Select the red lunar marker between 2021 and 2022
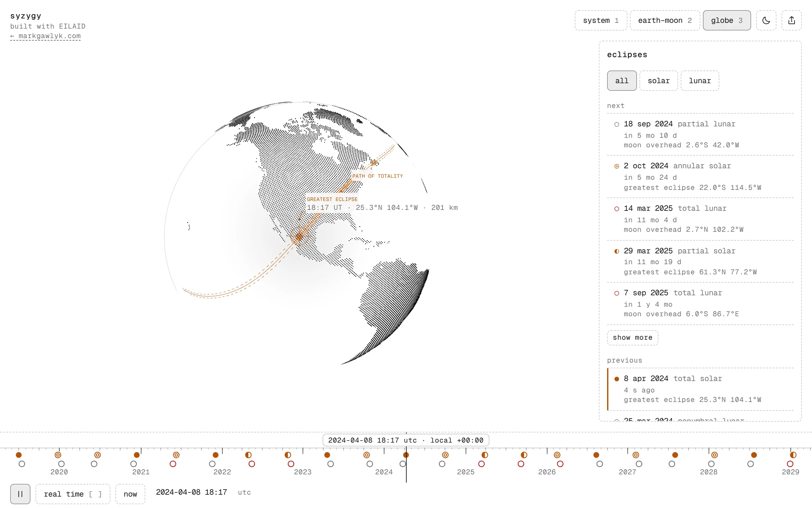 coord(173,464)
